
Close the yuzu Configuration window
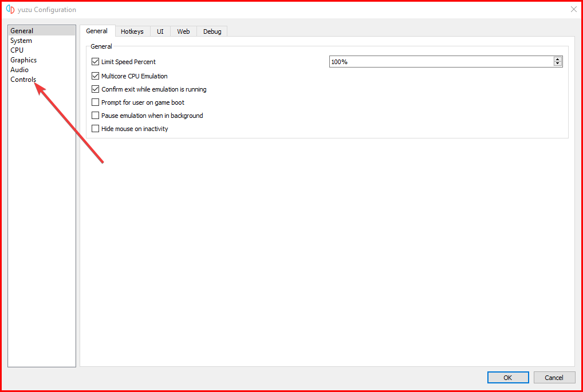point(574,10)
